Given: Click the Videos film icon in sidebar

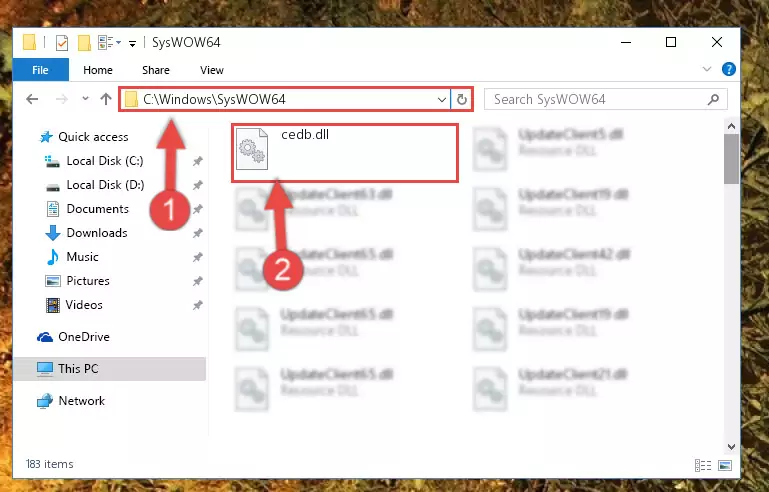Looking at the screenshot, I should [x=52, y=305].
